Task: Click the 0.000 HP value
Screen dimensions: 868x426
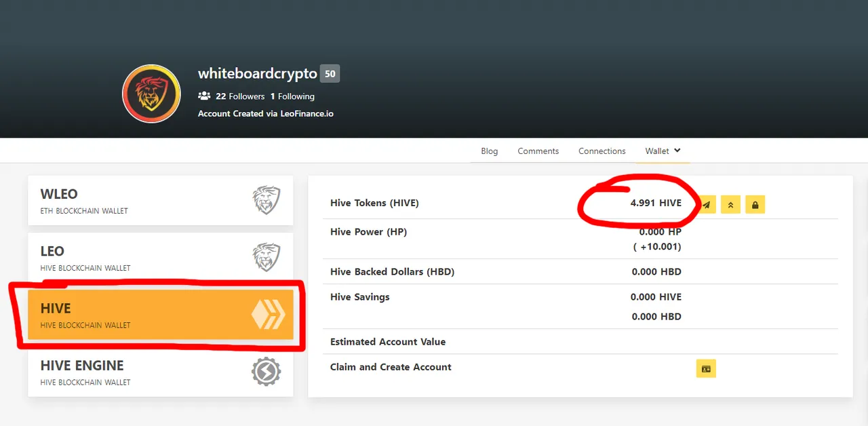Action: point(660,232)
